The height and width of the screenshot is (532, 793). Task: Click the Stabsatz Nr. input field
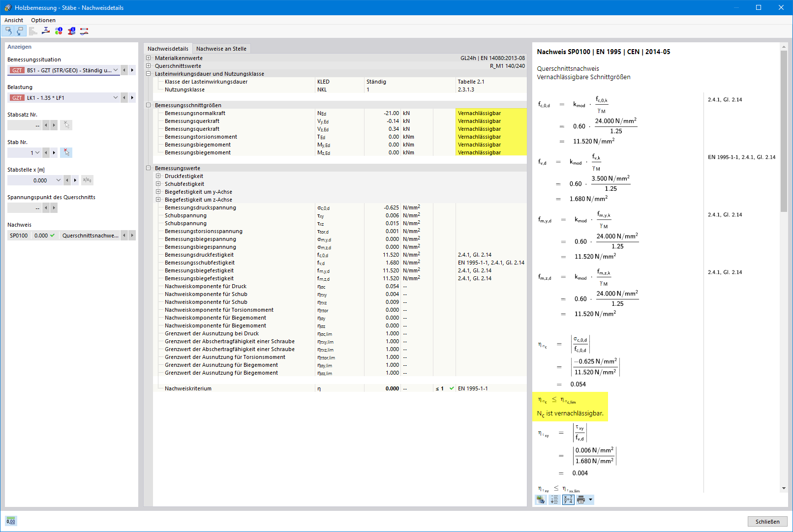25,125
